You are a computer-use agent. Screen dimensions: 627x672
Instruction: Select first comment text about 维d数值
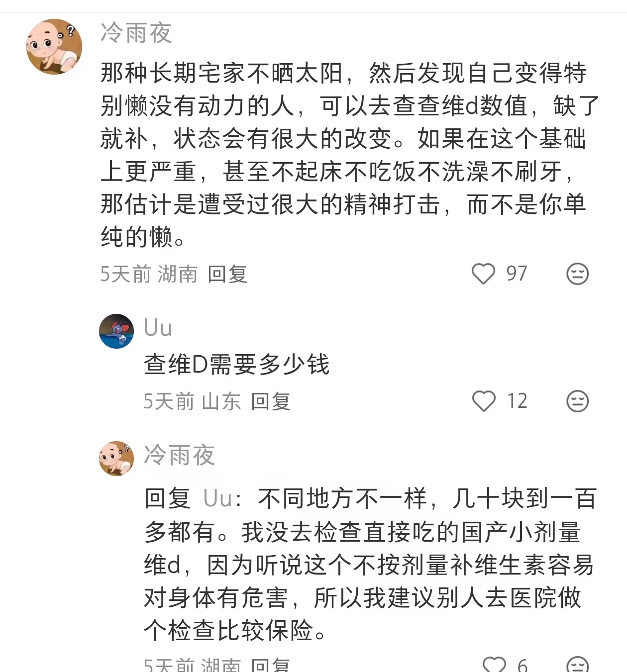coord(350,155)
